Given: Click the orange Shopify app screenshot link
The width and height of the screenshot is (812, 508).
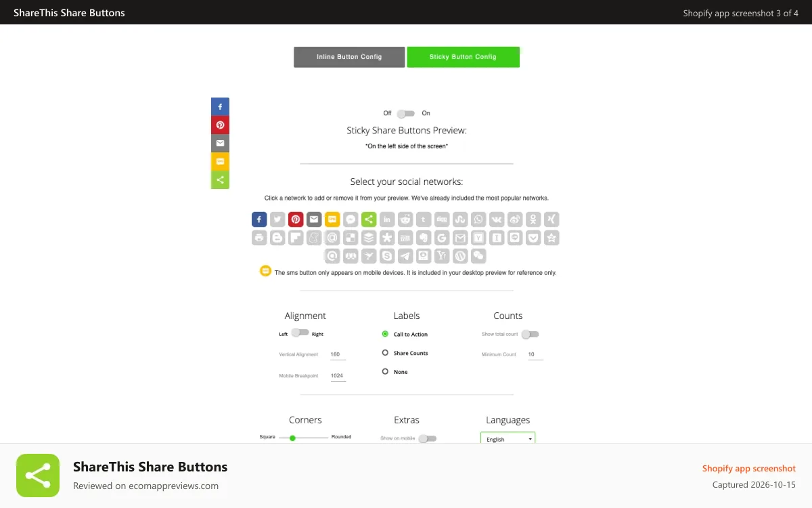Looking at the screenshot, I should pyautogui.click(x=748, y=468).
